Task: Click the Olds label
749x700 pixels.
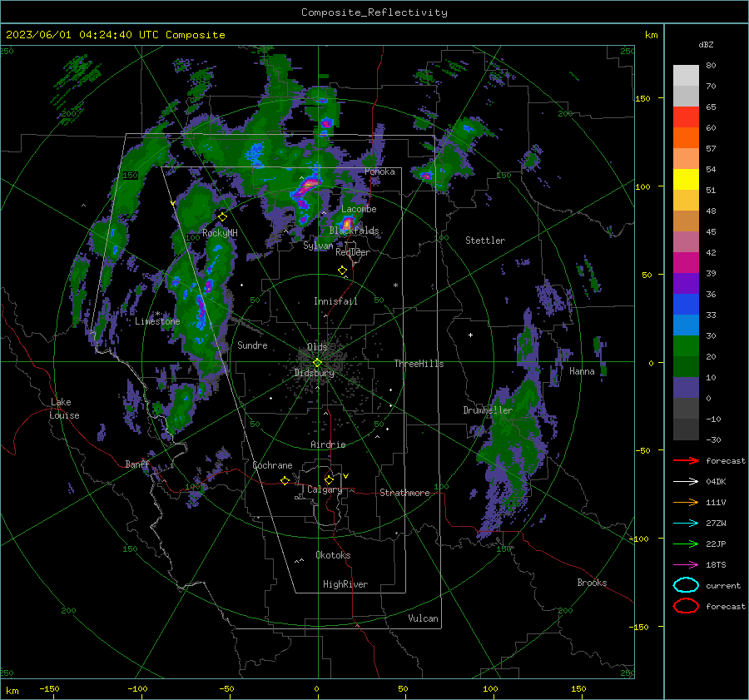Action: 317,347
